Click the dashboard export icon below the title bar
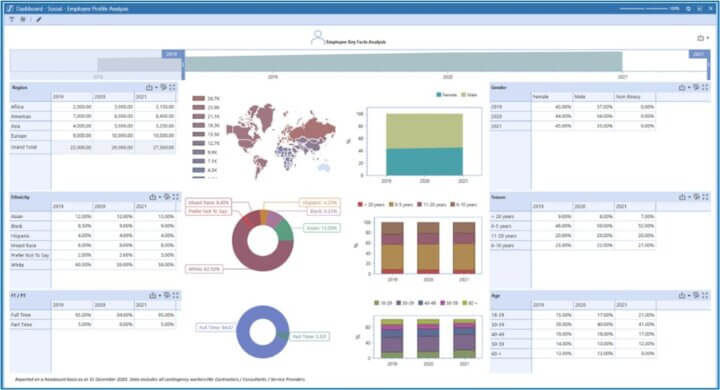 tap(701, 38)
